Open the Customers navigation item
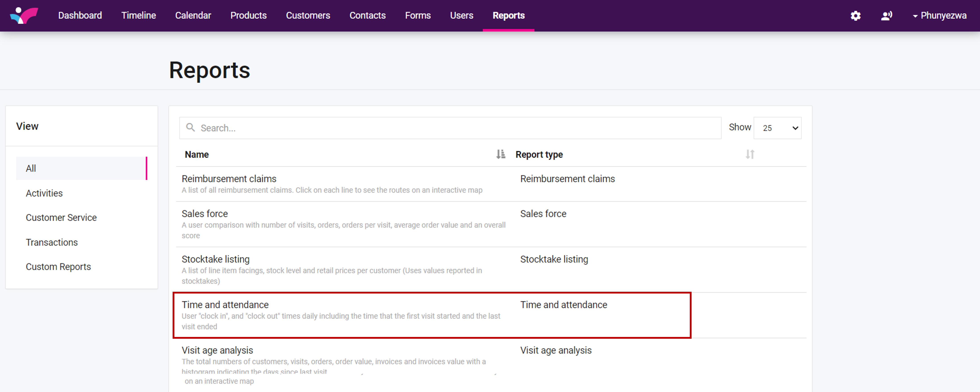The image size is (980, 392). pyautogui.click(x=308, y=16)
